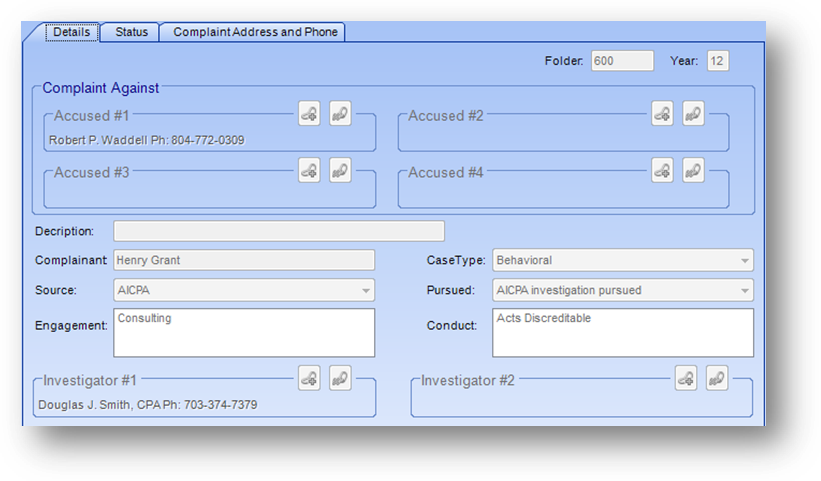Image resolution: width=821 pixels, height=481 pixels.
Task: Click the add-link icon for Investigator #1
Action: pos(309,378)
